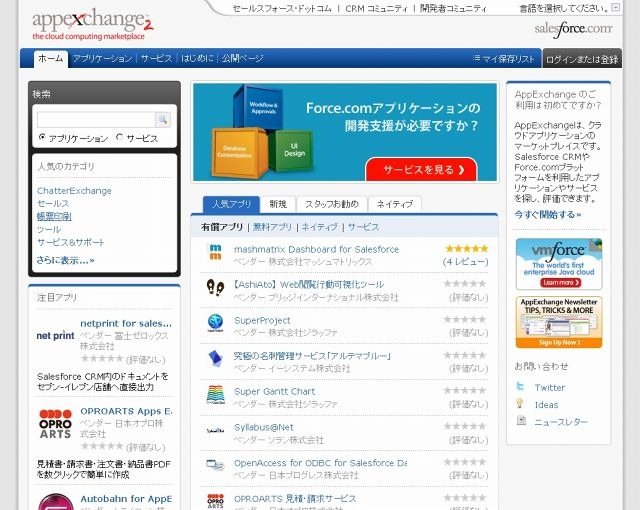Click the red サービスを見る button
Viewport: 640px width, 510px height.
tap(422, 170)
